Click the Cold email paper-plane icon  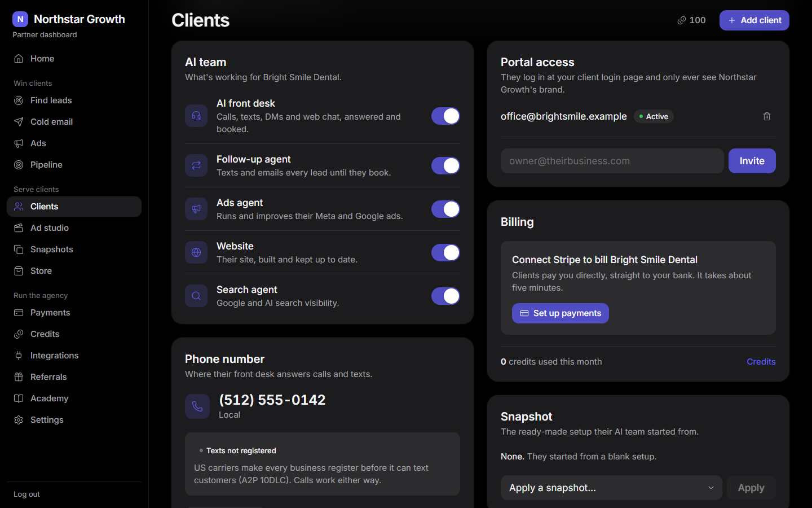click(x=19, y=122)
